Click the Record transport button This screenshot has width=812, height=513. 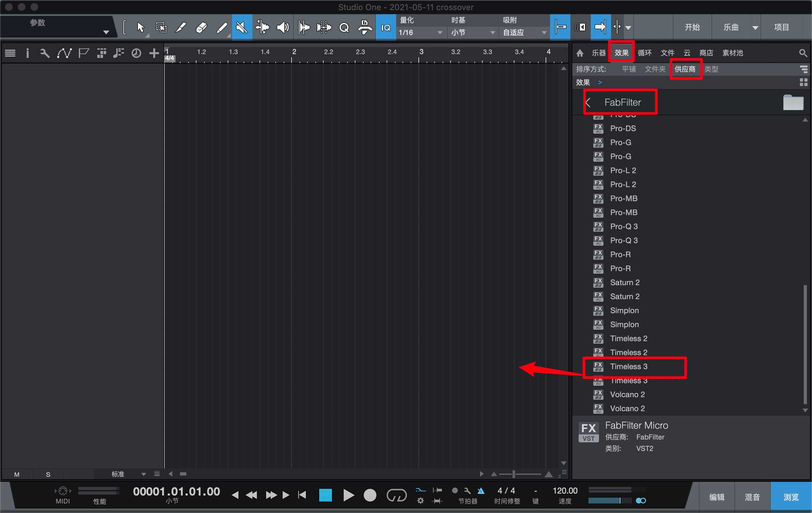click(x=370, y=495)
